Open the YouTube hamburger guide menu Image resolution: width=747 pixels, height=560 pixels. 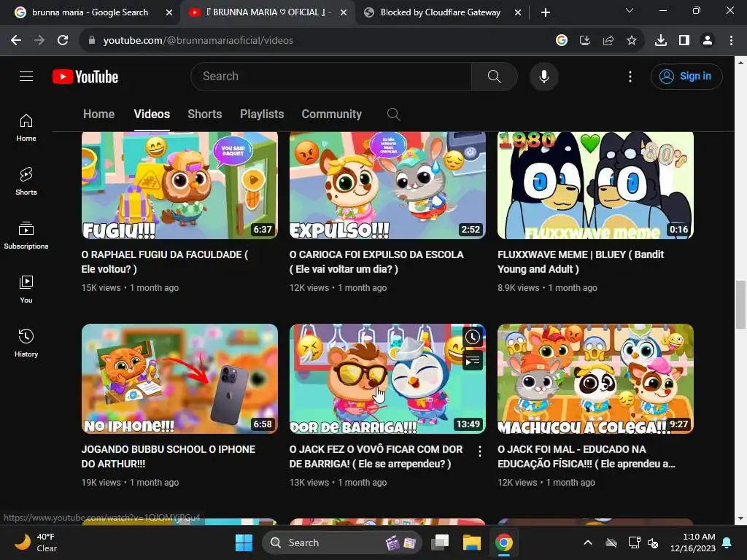tap(26, 76)
